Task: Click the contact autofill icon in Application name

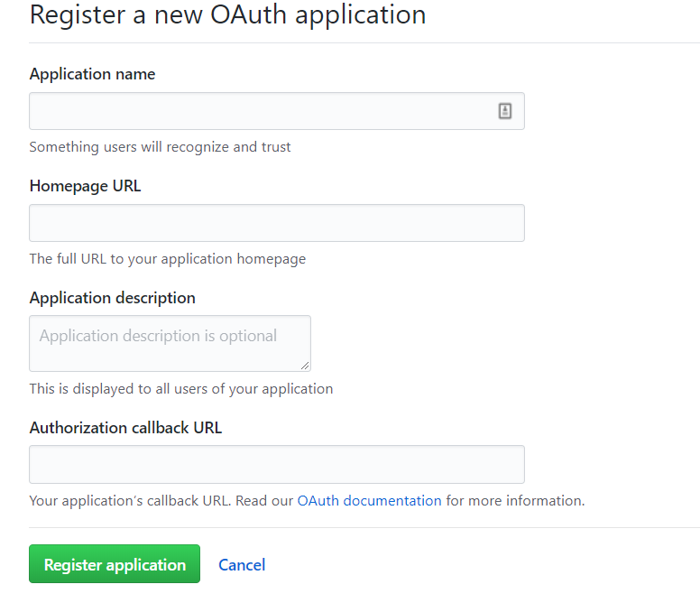Action: pos(505,111)
